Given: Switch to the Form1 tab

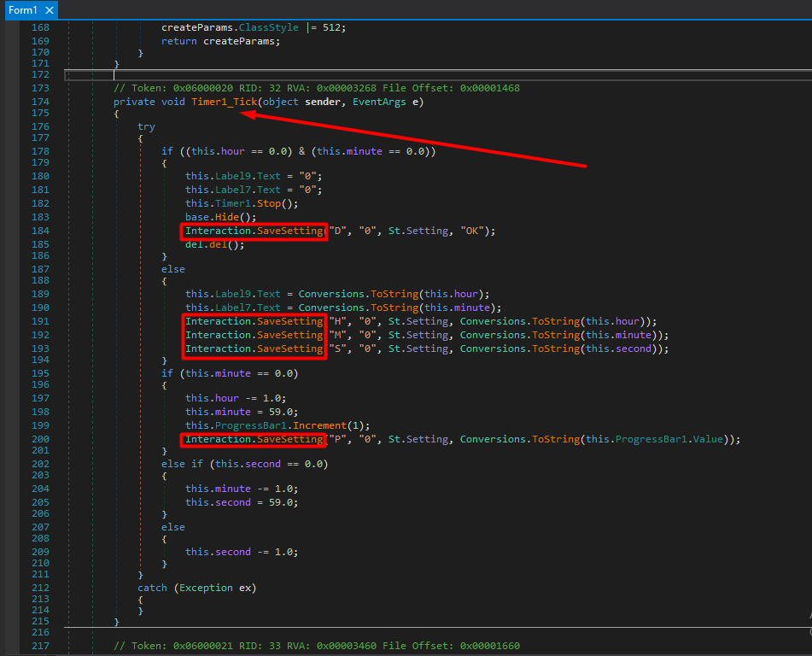Looking at the screenshot, I should tap(23, 10).
